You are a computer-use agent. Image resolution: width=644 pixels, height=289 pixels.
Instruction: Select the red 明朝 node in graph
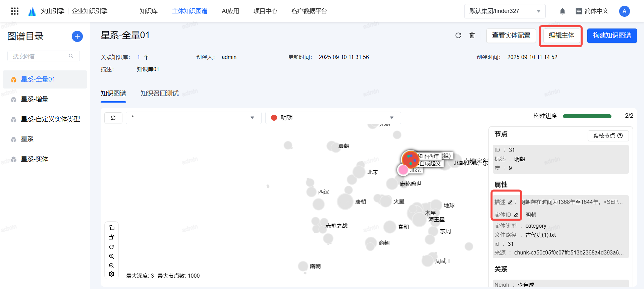[410, 159]
